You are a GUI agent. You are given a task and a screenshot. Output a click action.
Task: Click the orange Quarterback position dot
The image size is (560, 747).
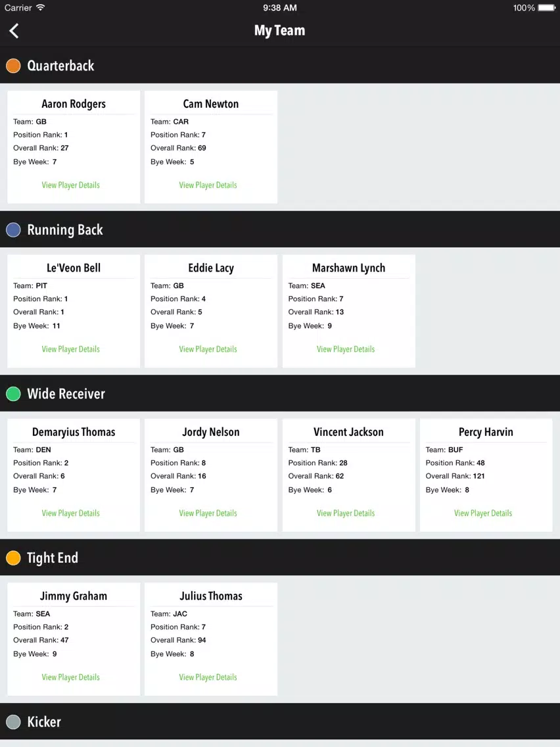pyautogui.click(x=13, y=66)
